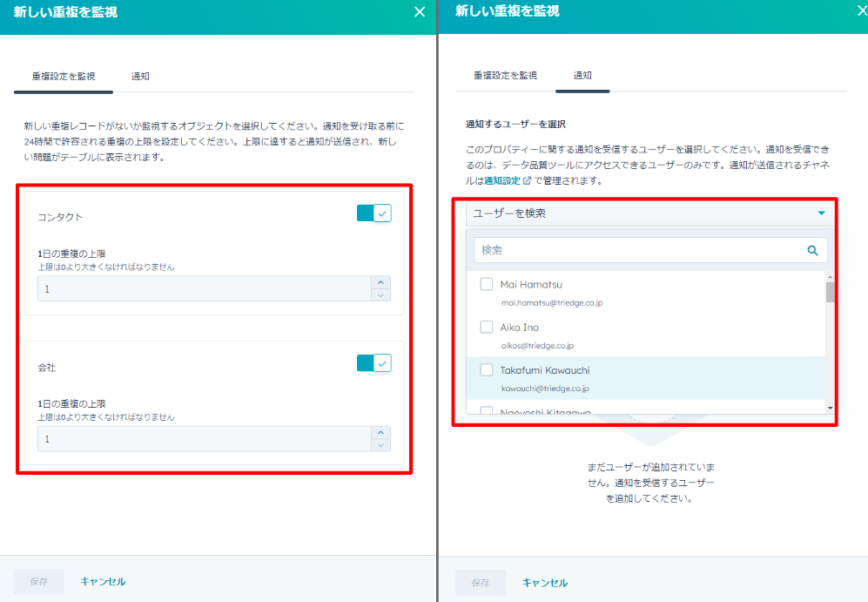Check the Takafumi Kawauchi checkbox

click(487, 369)
